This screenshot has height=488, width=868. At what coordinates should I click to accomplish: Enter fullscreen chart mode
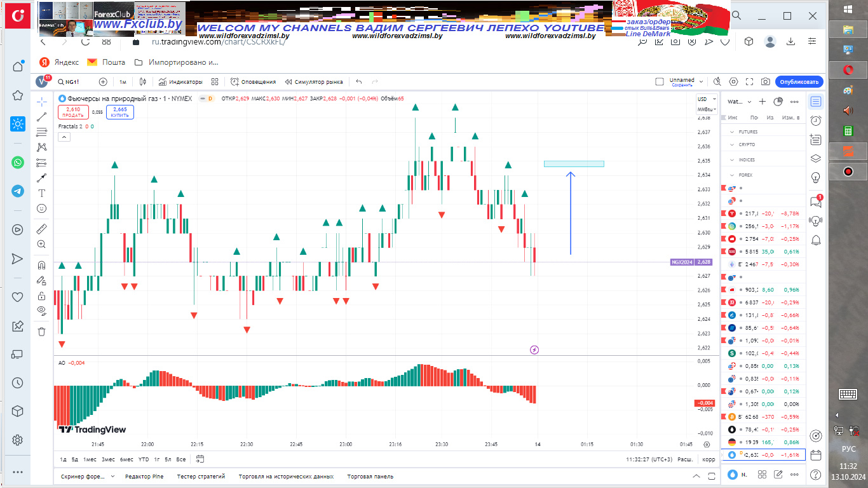pos(750,82)
